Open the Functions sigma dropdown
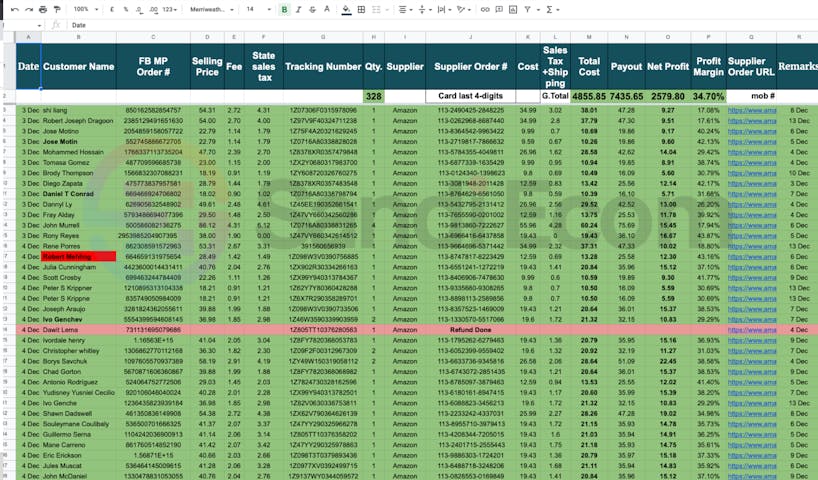The image size is (818, 480). click(552, 9)
